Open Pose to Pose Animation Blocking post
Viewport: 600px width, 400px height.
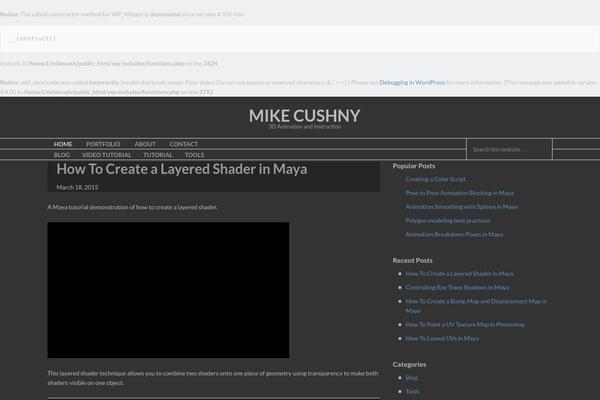[x=460, y=193]
